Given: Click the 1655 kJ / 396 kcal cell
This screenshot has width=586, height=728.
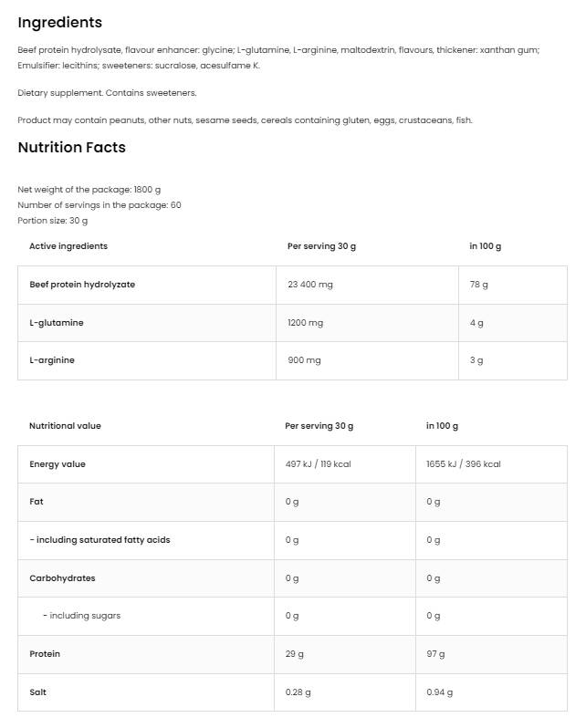Looking at the screenshot, I should 464,464.
